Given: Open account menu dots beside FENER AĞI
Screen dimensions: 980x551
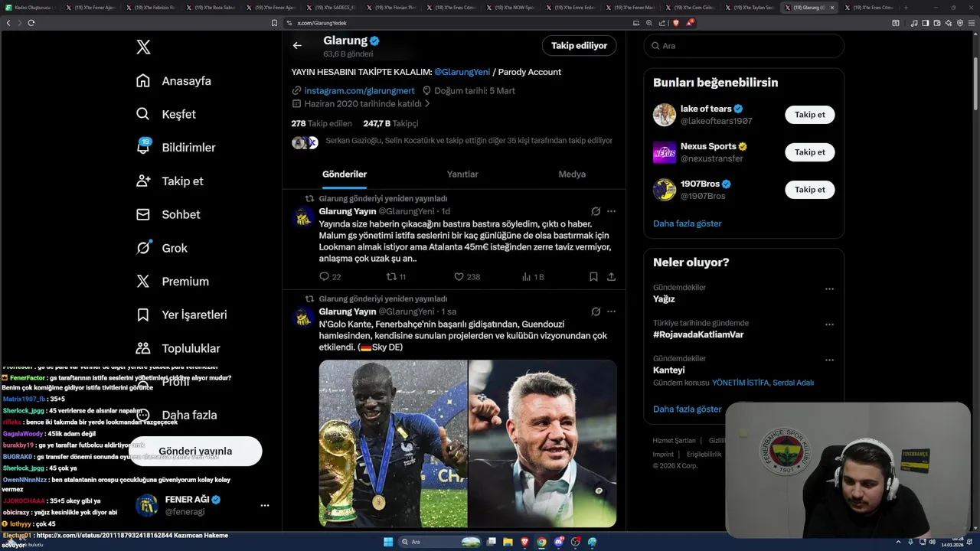Looking at the screenshot, I should pyautogui.click(x=264, y=505).
